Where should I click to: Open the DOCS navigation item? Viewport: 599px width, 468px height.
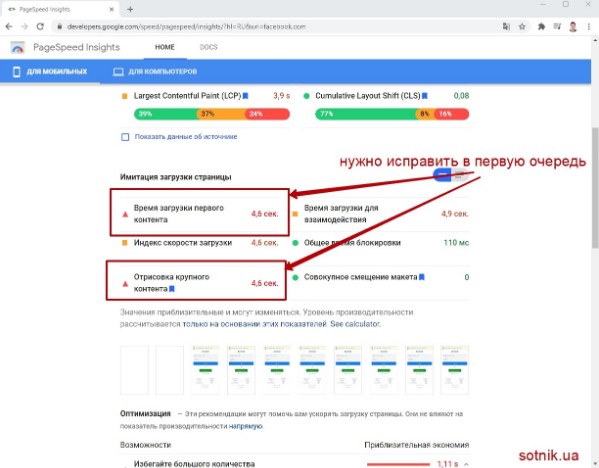click(208, 47)
